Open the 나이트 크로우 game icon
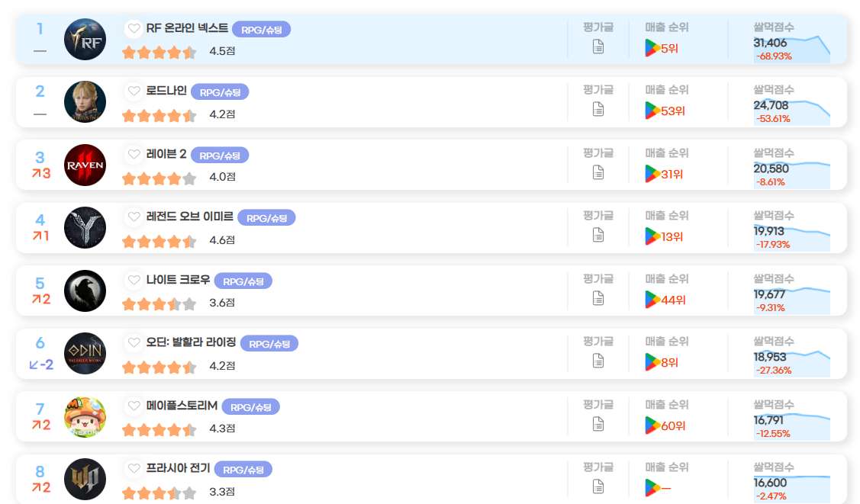This screenshot has height=504, width=860. pyautogui.click(x=85, y=291)
